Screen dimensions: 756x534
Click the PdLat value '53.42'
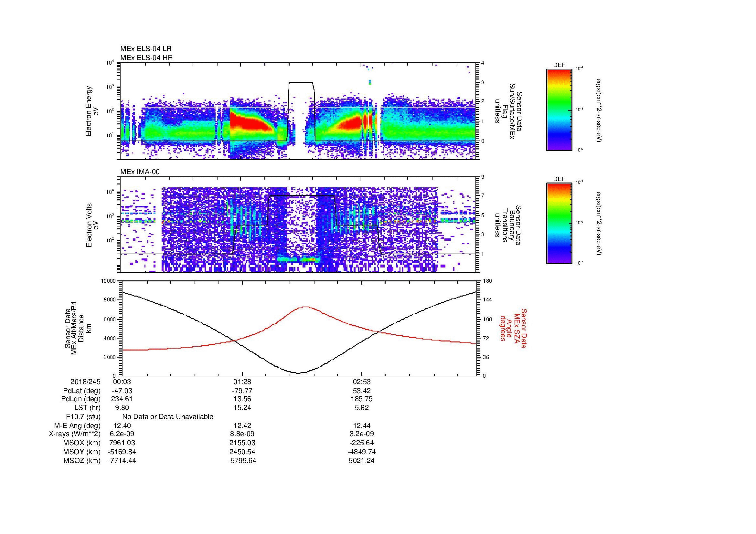point(362,391)
